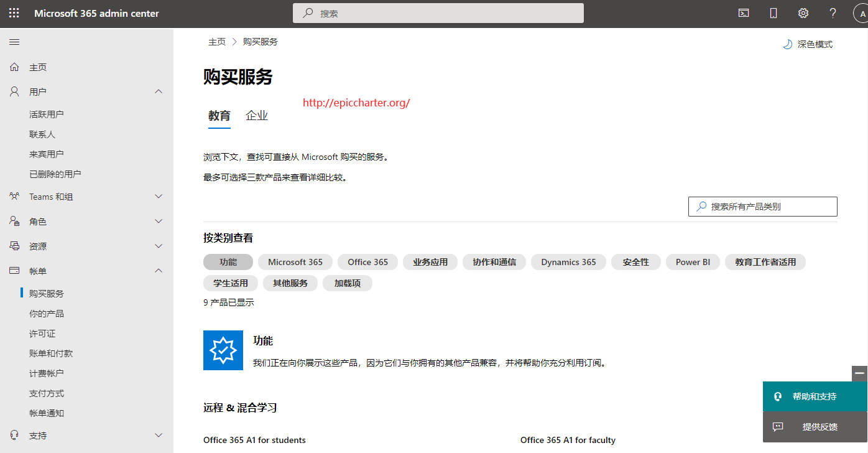Click 购买服务 in the breadcrumb
868x453 pixels.
[x=261, y=42]
